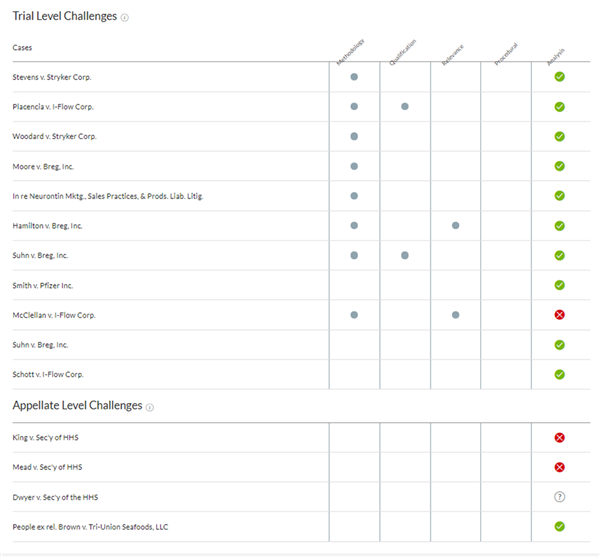
Task: Click the Qualification column header
Action: (x=402, y=52)
